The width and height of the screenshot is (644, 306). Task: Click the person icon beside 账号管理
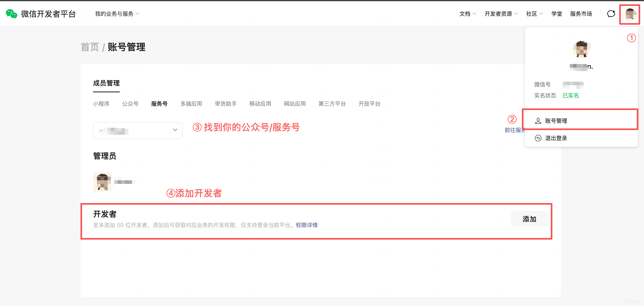tap(538, 121)
